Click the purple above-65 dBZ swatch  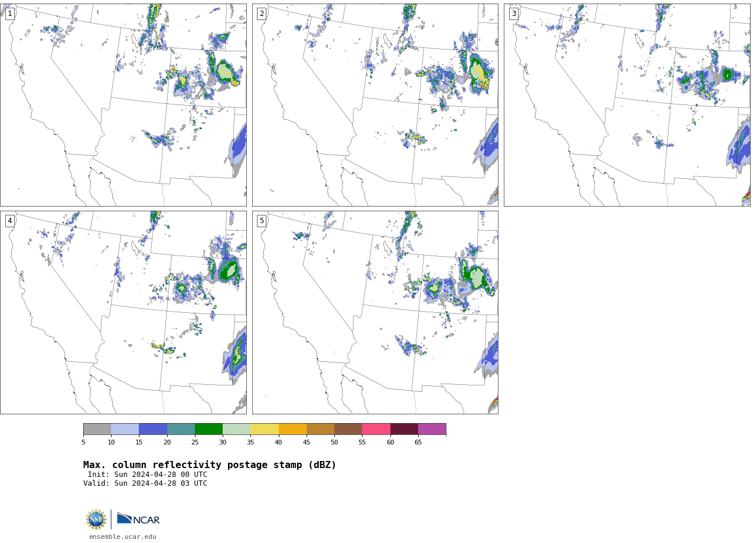[432, 429]
